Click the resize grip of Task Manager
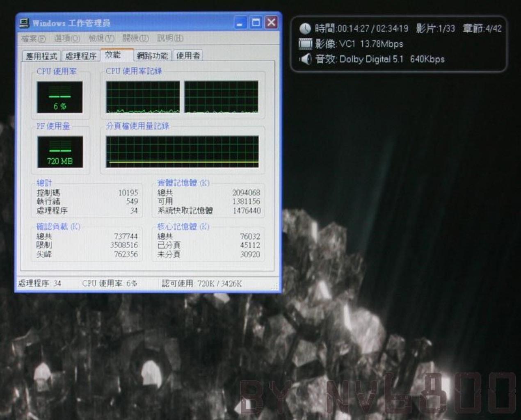 pos(274,285)
